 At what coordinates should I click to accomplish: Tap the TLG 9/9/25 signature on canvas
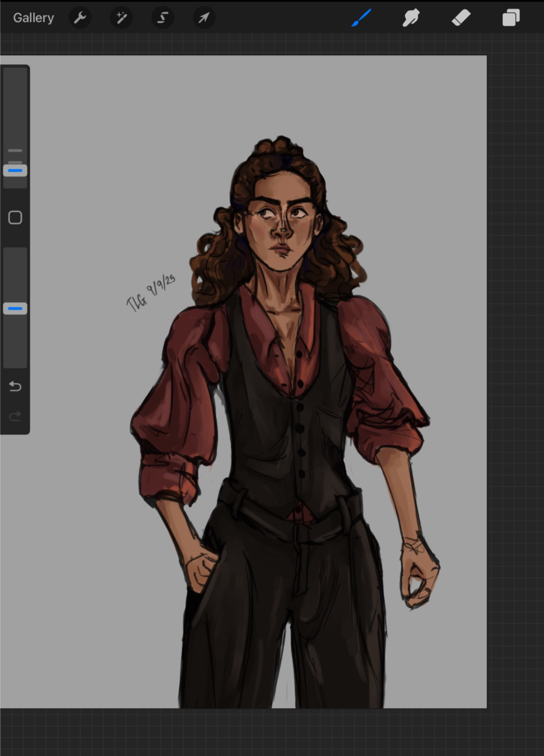click(150, 293)
